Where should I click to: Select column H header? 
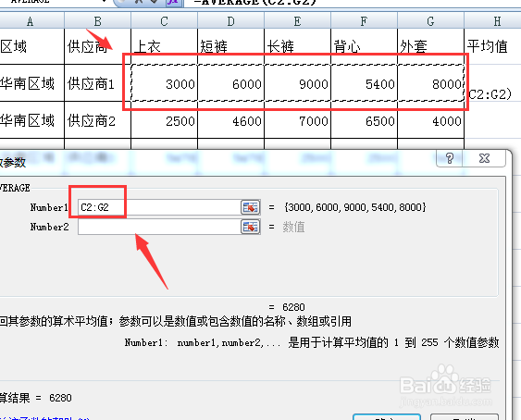coord(492,21)
